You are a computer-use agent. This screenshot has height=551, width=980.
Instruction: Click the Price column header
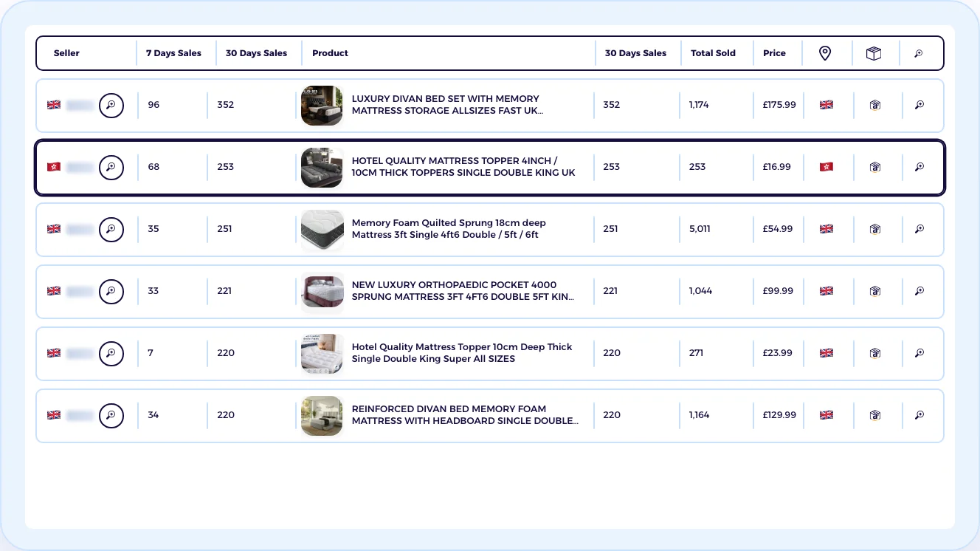coord(774,53)
